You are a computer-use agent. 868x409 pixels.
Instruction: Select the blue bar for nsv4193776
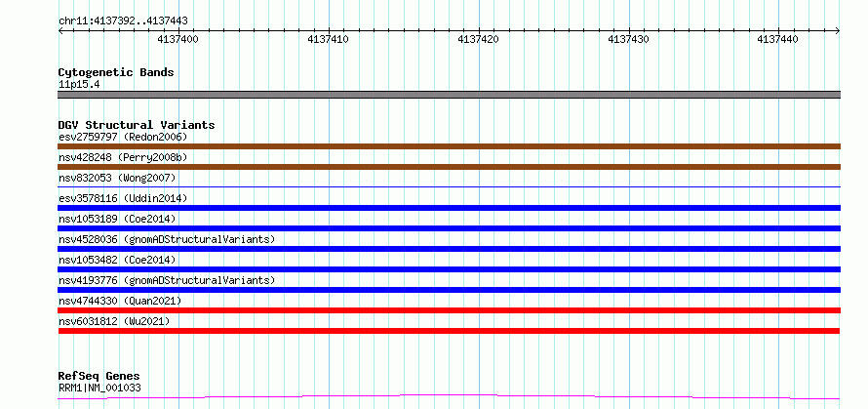tap(449, 290)
